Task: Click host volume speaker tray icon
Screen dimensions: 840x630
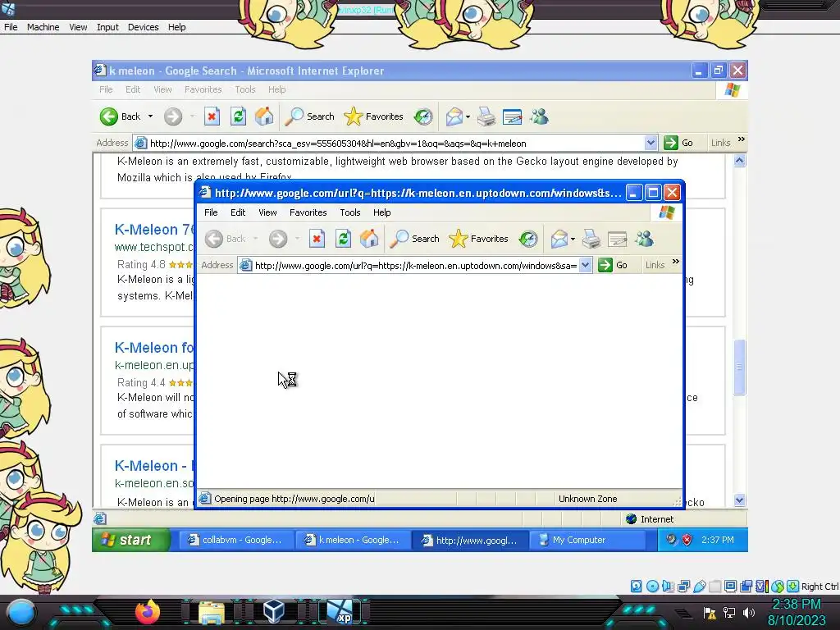Action: 749,612
